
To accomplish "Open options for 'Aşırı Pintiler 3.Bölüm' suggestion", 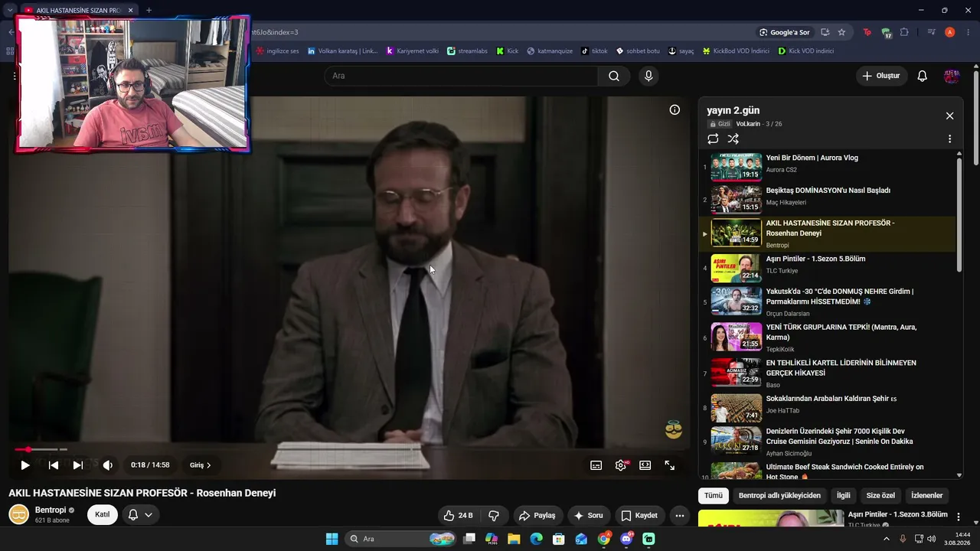I will pos(958,517).
